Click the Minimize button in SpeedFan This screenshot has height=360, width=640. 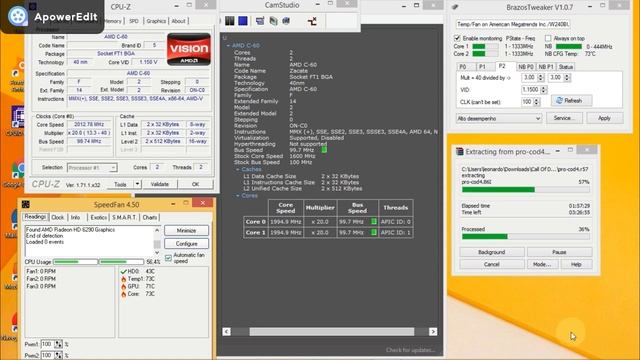click(187, 231)
